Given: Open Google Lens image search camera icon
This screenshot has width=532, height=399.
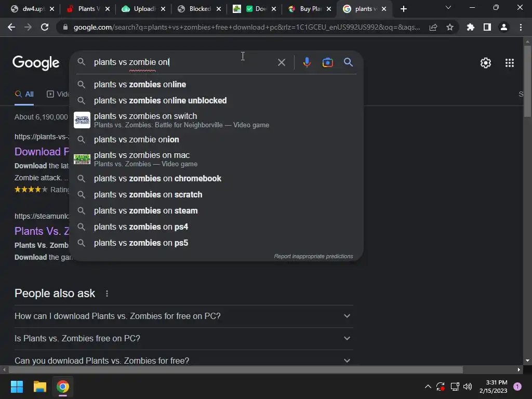Looking at the screenshot, I should click(327, 62).
